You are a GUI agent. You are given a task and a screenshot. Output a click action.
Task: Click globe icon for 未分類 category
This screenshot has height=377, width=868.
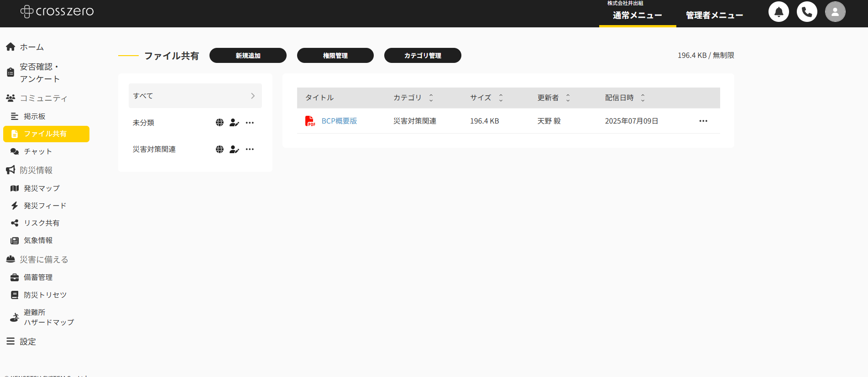pos(220,123)
